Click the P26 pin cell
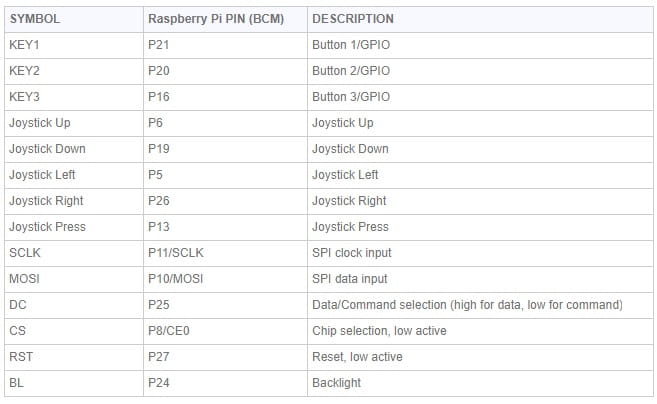This screenshot has width=657, height=404. pos(159,201)
